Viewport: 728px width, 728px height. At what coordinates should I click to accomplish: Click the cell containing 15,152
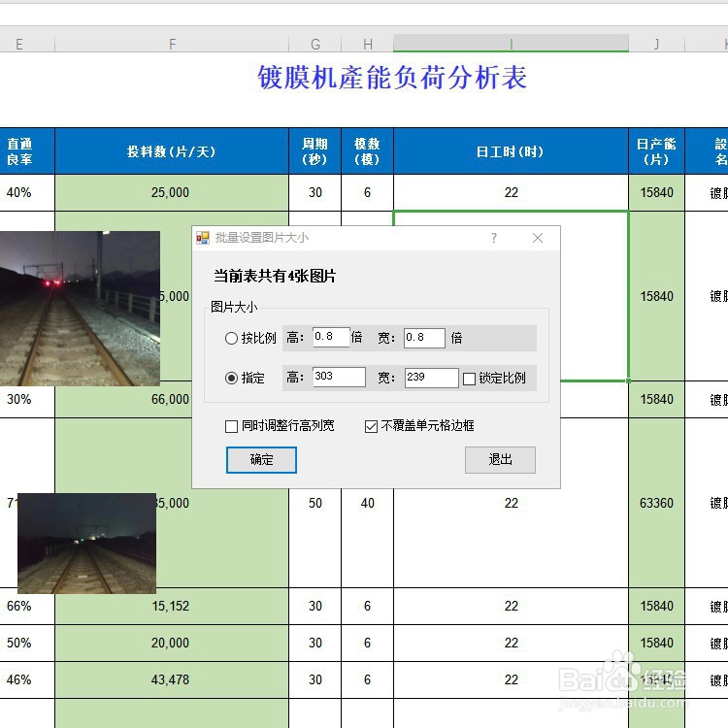click(x=172, y=606)
